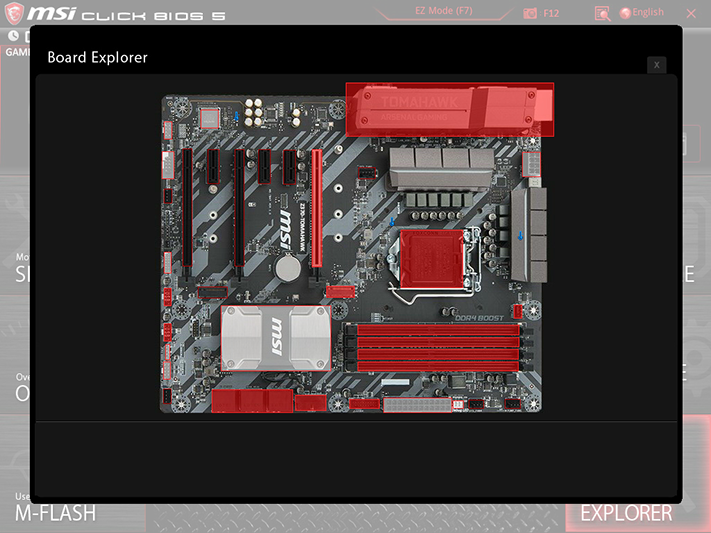
Task: Change language via the English button
Action: click(642, 12)
